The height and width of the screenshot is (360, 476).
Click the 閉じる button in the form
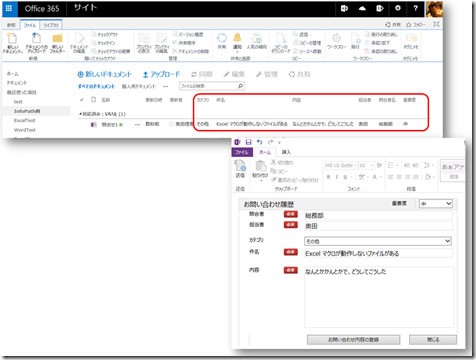(x=433, y=340)
